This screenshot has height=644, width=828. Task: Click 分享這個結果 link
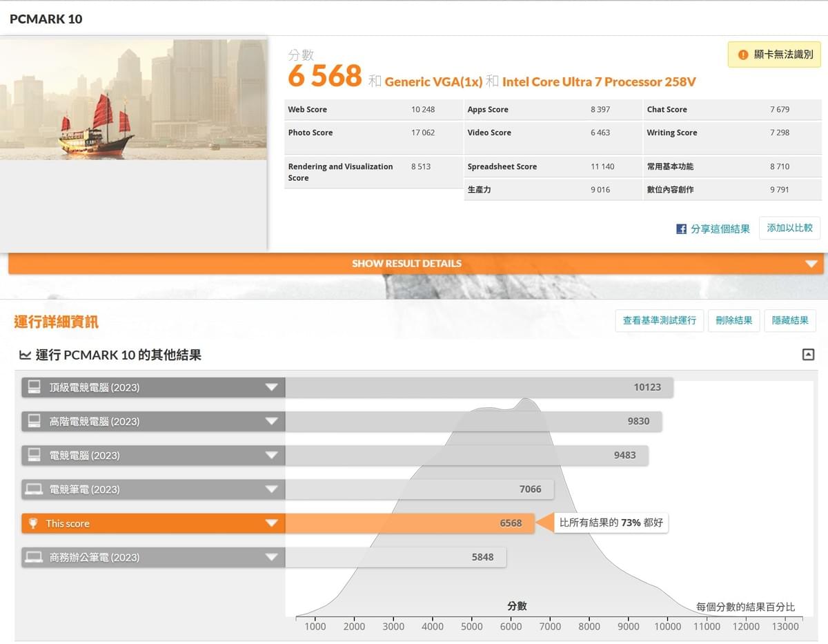(720, 229)
